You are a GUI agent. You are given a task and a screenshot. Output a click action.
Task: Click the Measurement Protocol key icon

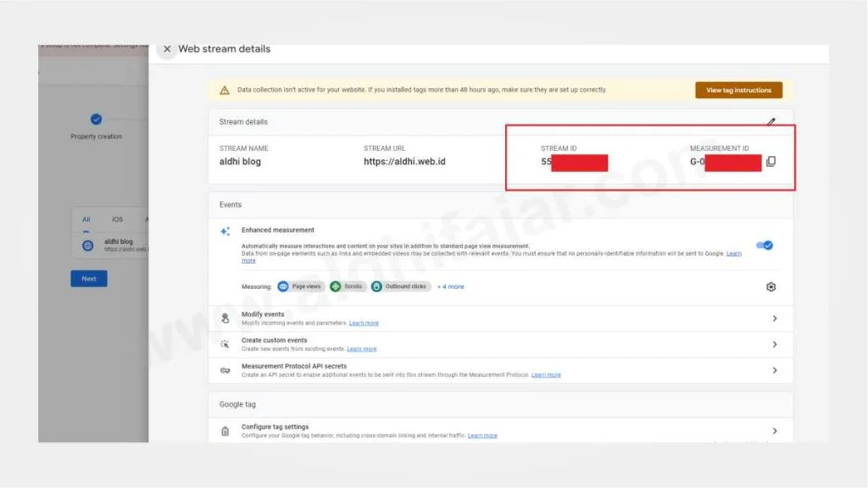click(225, 370)
